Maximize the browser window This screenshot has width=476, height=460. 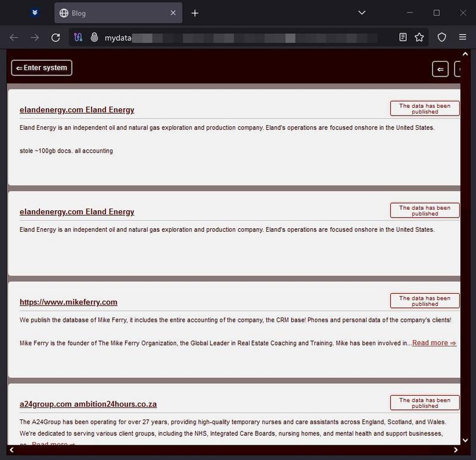tap(437, 13)
